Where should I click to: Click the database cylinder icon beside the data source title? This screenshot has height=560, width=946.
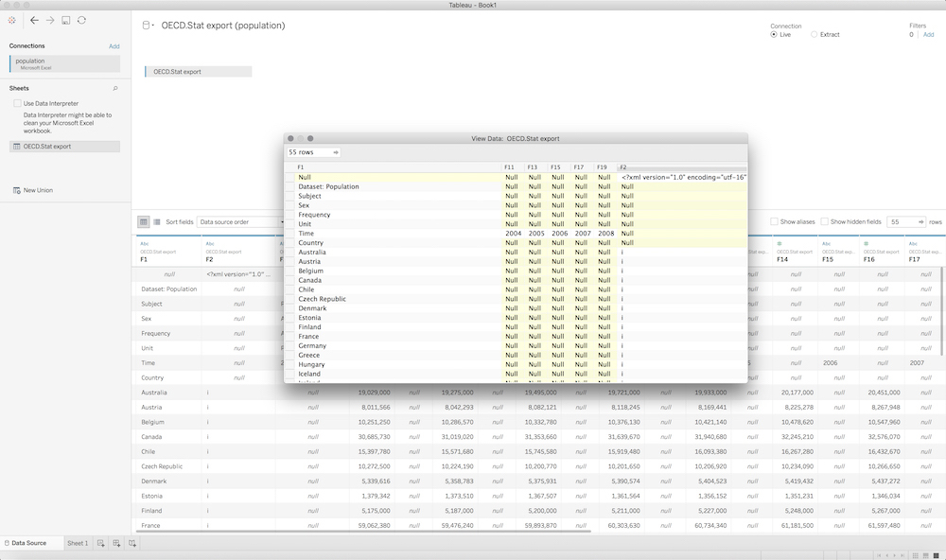click(146, 26)
